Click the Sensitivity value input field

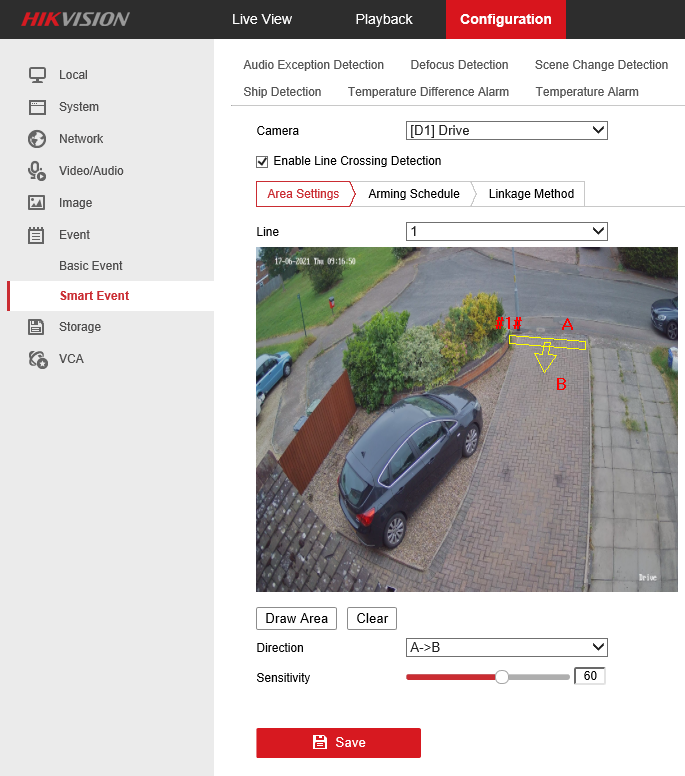point(589,677)
